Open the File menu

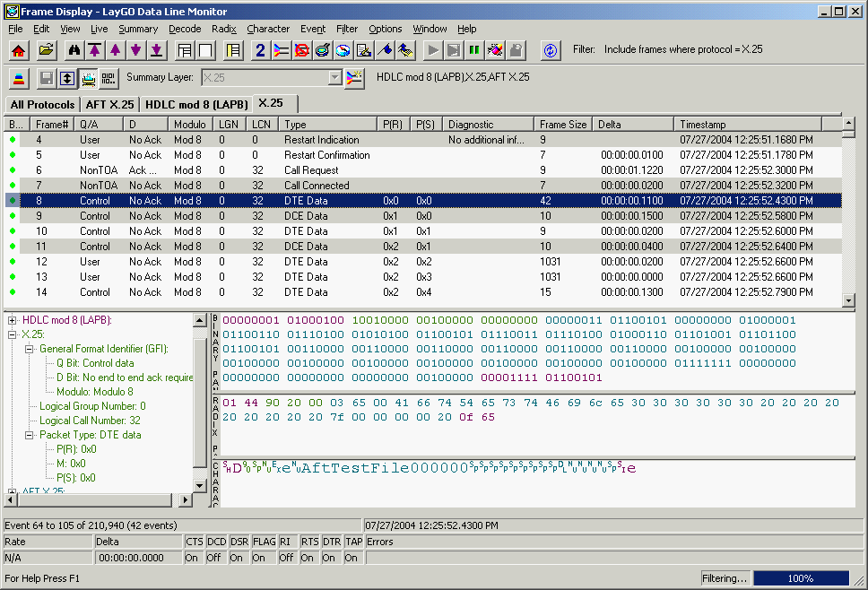pyautogui.click(x=15, y=29)
